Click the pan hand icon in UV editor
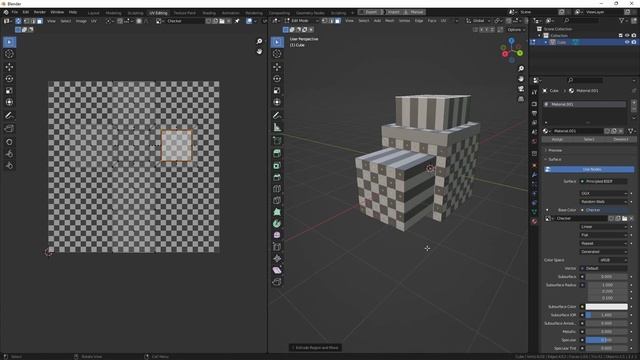The image size is (640, 360). 259,51
